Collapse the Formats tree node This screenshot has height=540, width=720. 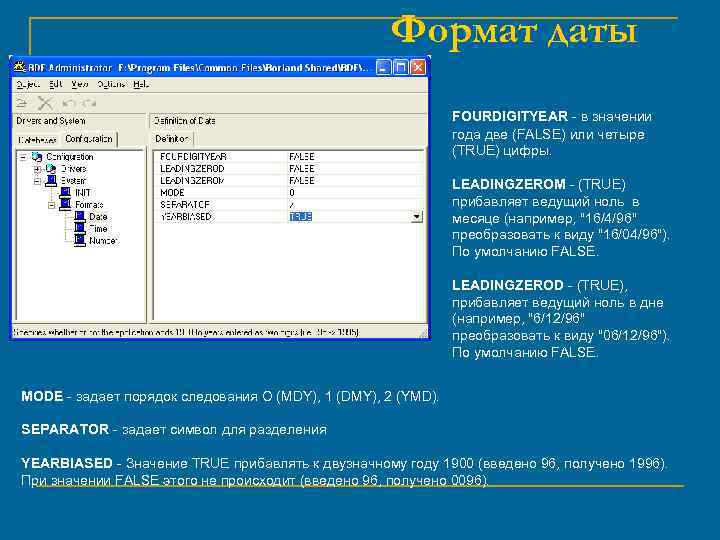point(51,205)
